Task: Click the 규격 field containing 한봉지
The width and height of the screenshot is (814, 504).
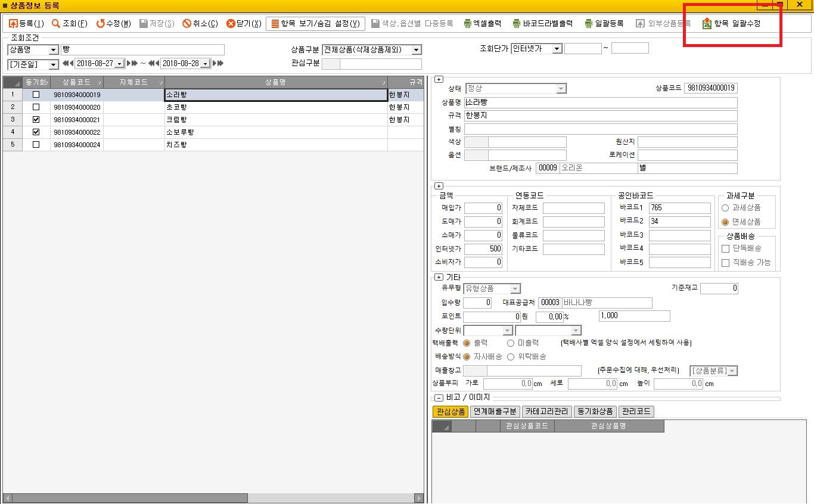Action: (601, 116)
